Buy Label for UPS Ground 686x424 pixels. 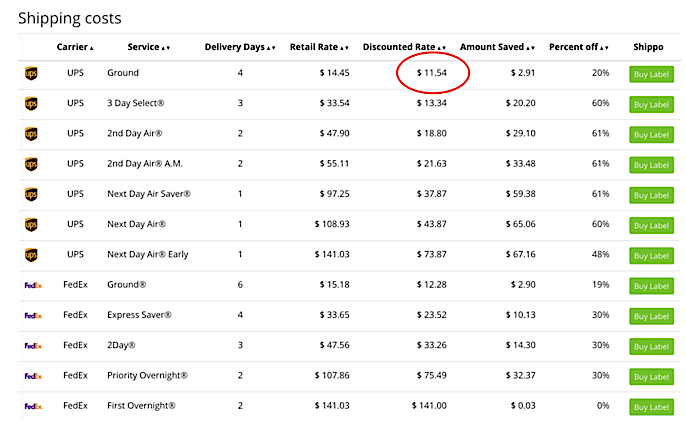coord(649,75)
